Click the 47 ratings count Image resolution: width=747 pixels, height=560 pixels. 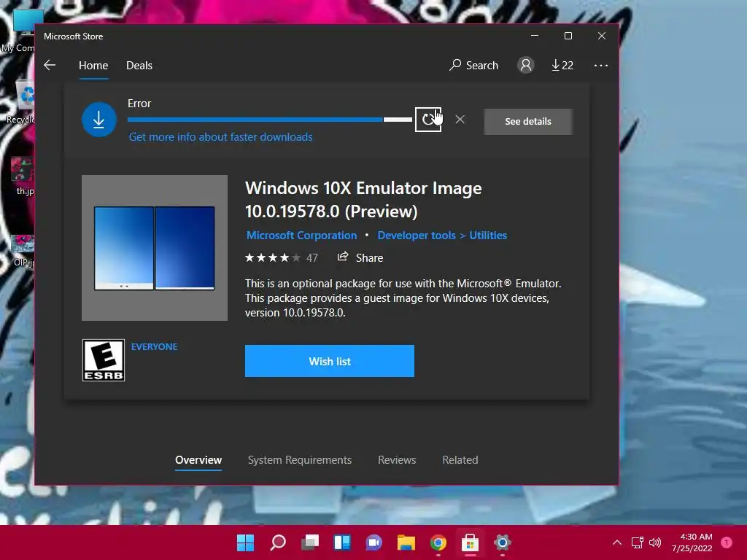click(312, 257)
